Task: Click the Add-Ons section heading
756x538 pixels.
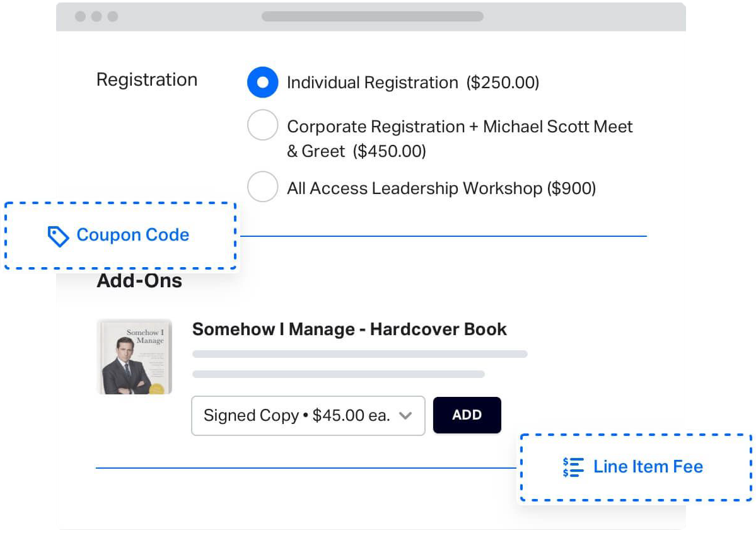Action: point(138,281)
